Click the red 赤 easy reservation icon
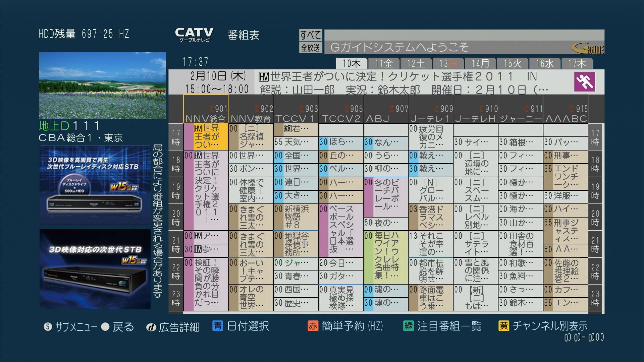 click(313, 326)
